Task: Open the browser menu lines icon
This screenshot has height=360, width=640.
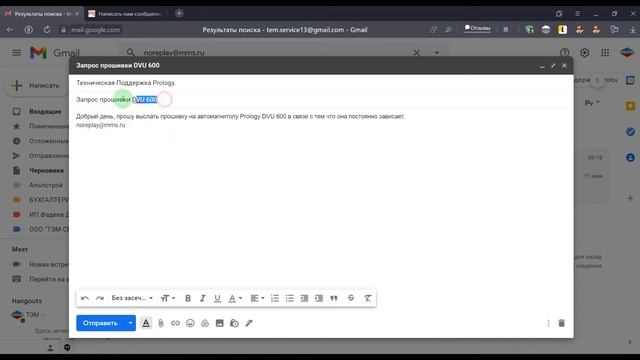Action: [x=577, y=13]
